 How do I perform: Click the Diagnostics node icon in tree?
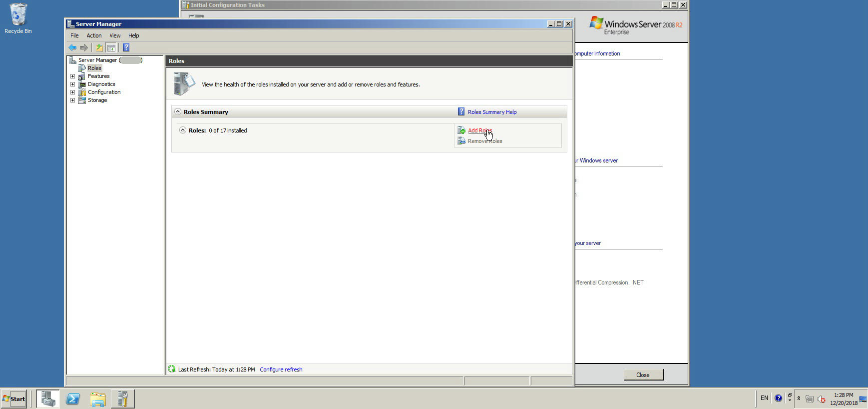coord(81,84)
